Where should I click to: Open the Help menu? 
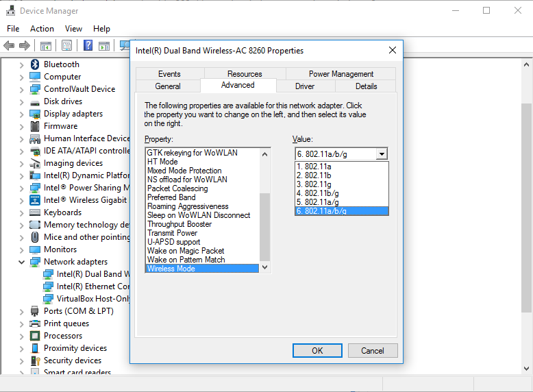(x=101, y=29)
